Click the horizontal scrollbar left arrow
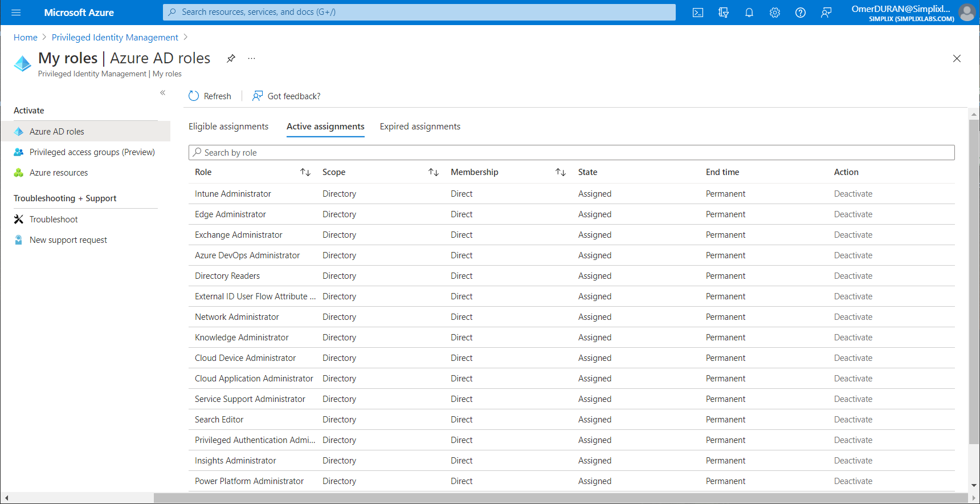980x504 pixels. tap(6, 498)
